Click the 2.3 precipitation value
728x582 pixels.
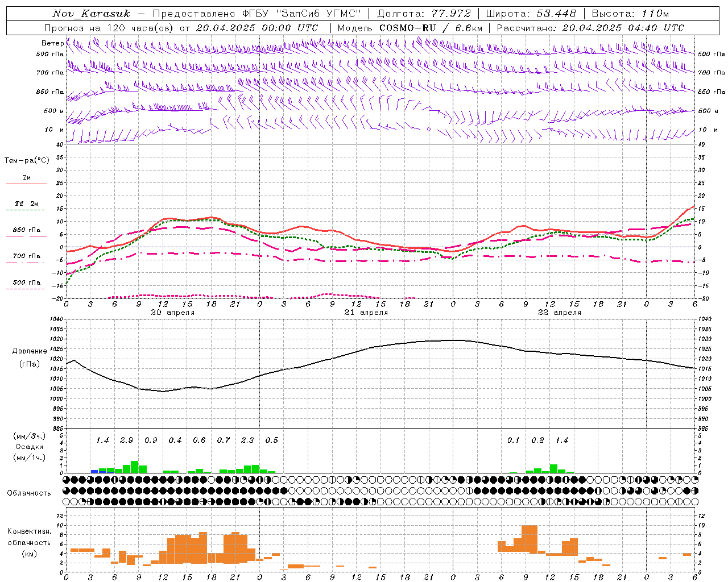pos(247,440)
